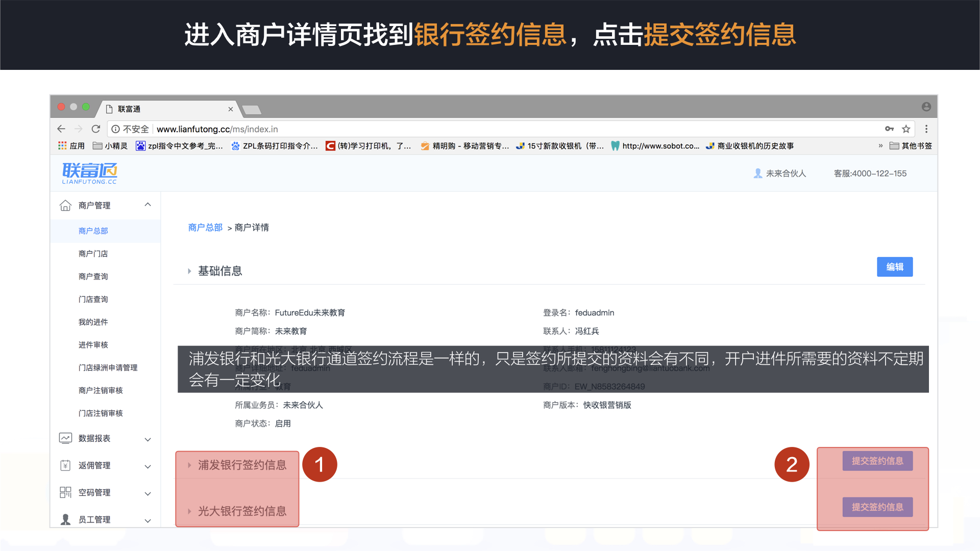980x551 pixels.
Task: Collapse the 基础信息 section triangle
Action: pos(189,271)
